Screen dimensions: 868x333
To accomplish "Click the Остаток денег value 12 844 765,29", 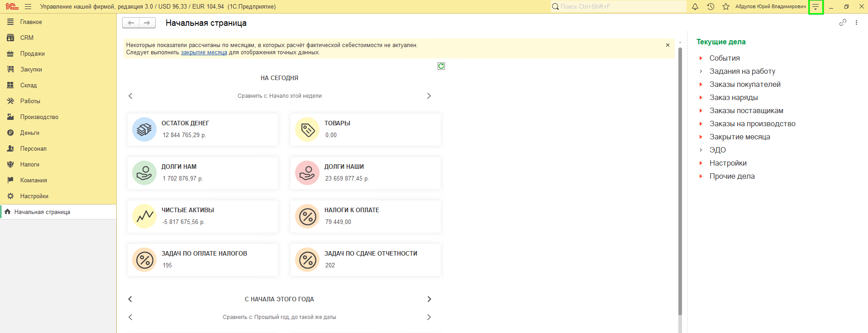I will pyautogui.click(x=184, y=135).
